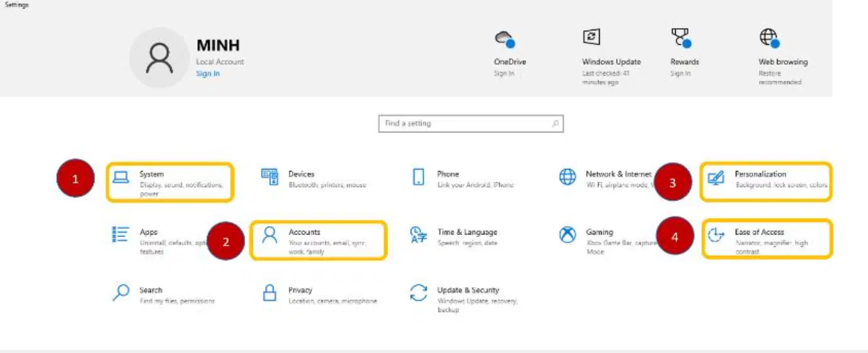Click 'Windows Update, recovery, backup' description
Screen dimensions: 868x353
coord(477,306)
